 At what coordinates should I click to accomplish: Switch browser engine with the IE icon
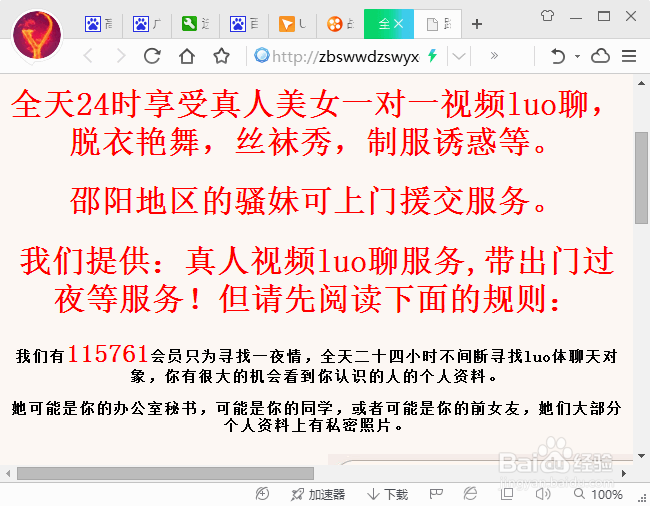coord(471,494)
